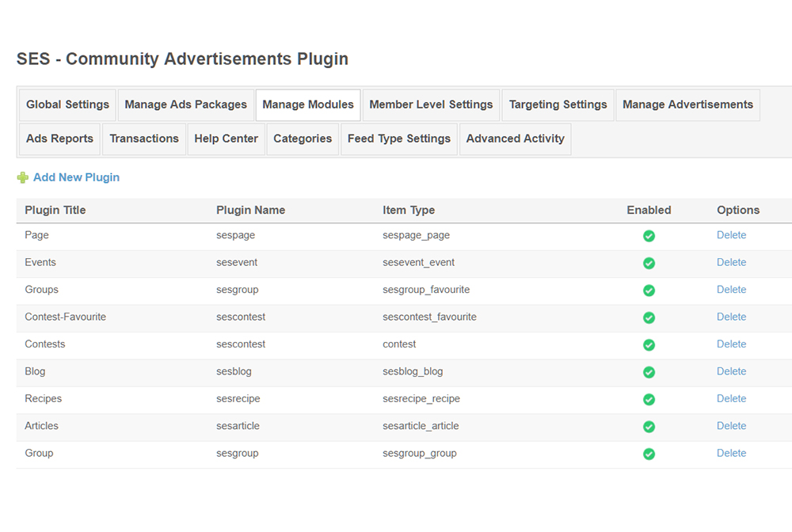The height and width of the screenshot is (532, 792).
Task: Click enabled checkmark icon in Contests row
Action: pos(649,345)
